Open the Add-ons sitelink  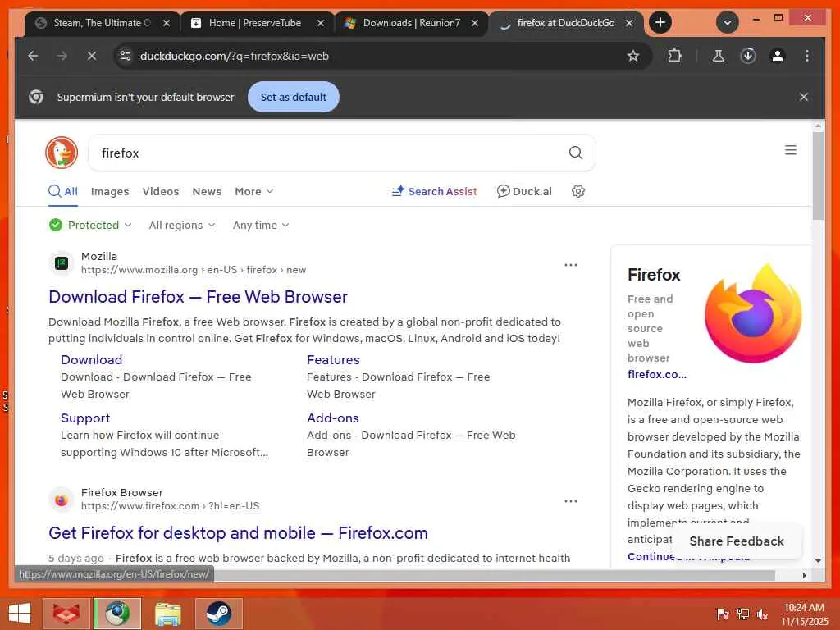pyautogui.click(x=333, y=418)
